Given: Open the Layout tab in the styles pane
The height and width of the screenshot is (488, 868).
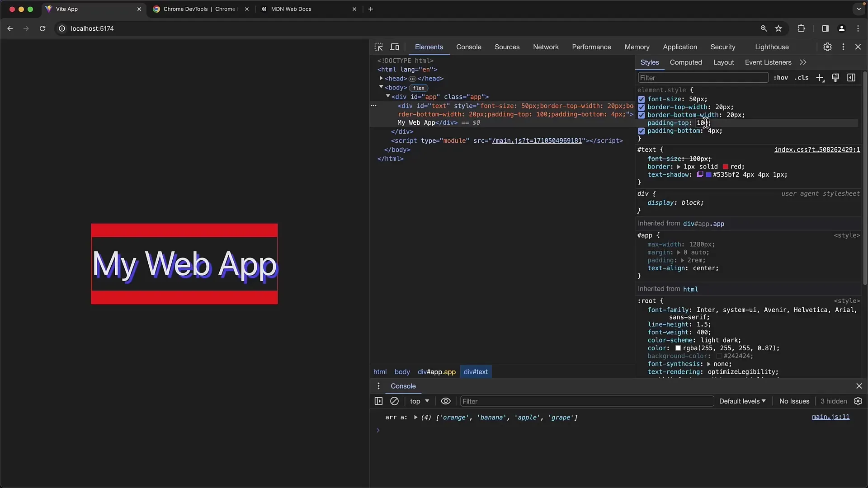Looking at the screenshot, I should pyautogui.click(x=723, y=62).
